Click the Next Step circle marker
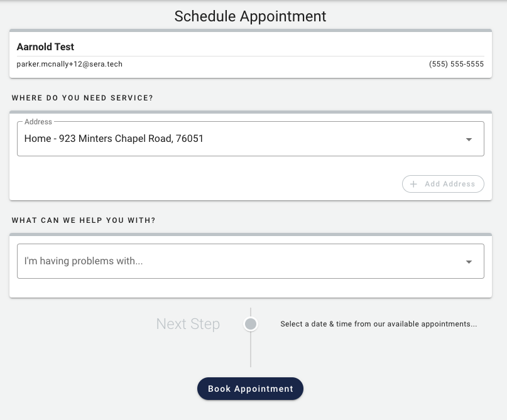This screenshot has height=420, width=507. [251, 324]
